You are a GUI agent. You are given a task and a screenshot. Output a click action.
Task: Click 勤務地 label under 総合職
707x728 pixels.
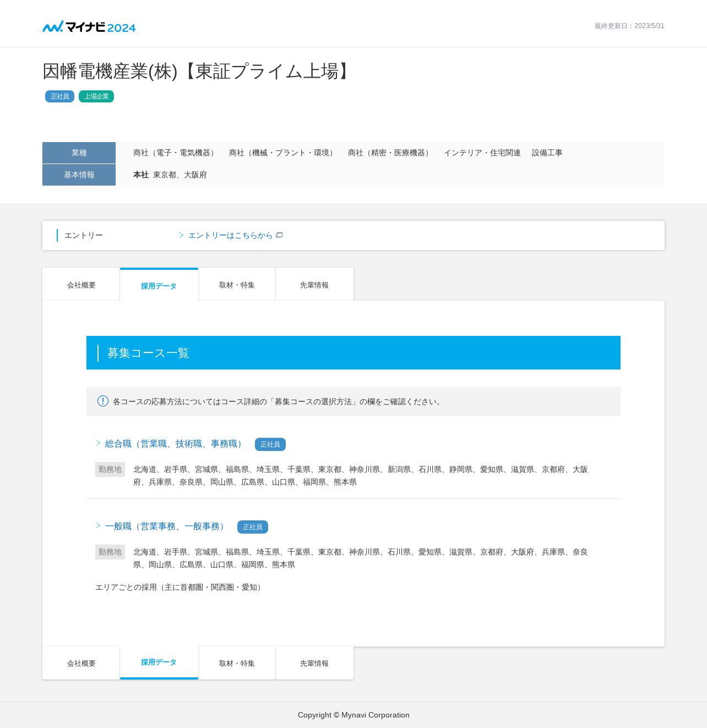(110, 469)
